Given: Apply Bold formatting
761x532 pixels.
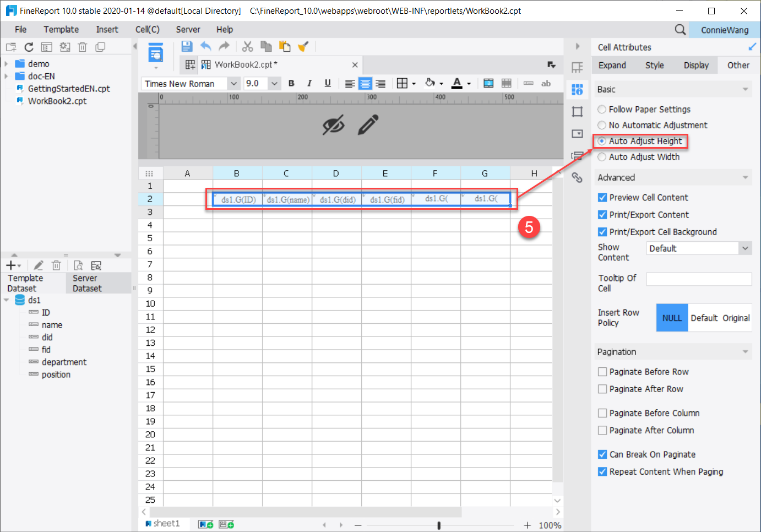Looking at the screenshot, I should (291, 83).
